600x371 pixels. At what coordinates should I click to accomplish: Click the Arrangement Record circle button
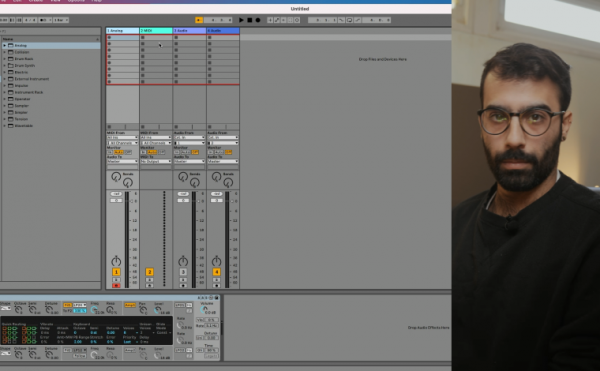[x=258, y=20]
